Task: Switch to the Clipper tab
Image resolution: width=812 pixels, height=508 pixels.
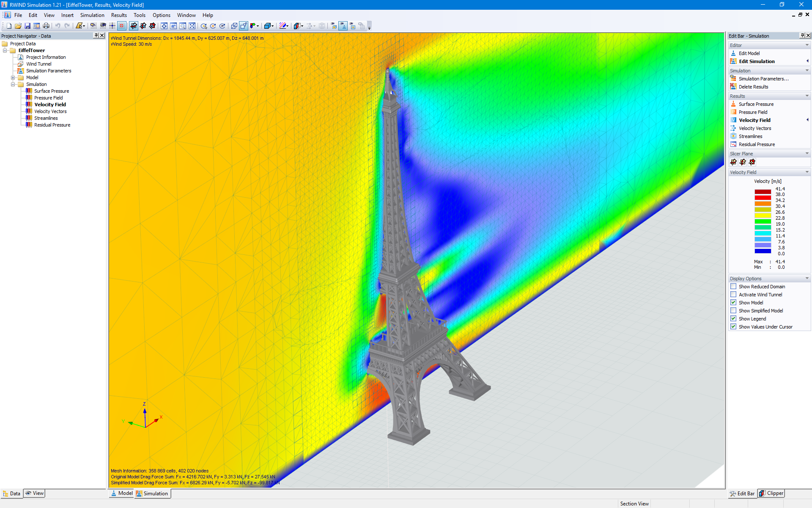Action: coord(771,493)
